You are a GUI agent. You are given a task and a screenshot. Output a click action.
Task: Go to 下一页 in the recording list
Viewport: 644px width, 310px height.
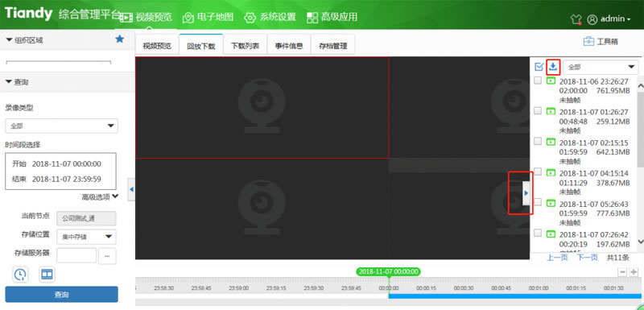587,258
